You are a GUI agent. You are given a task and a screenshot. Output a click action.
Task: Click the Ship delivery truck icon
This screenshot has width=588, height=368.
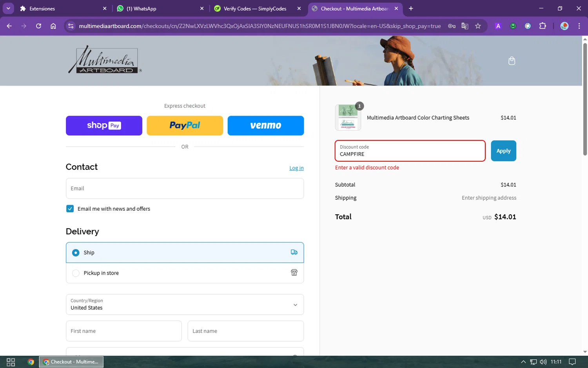tap(294, 252)
